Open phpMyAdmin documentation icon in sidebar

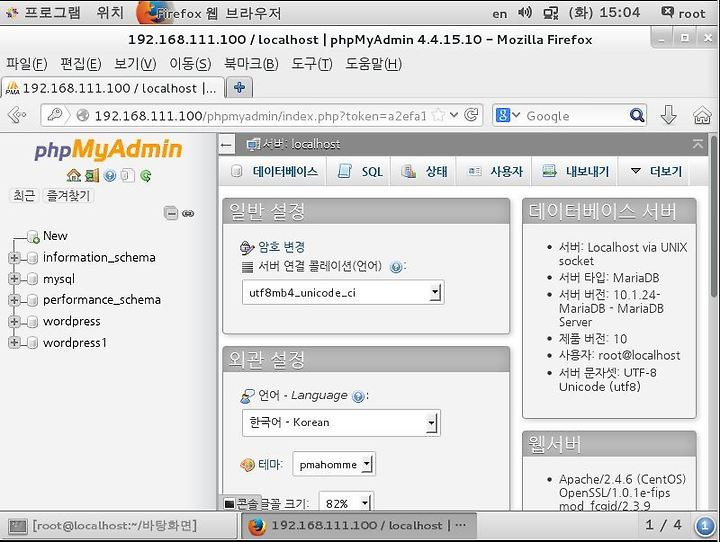110,175
